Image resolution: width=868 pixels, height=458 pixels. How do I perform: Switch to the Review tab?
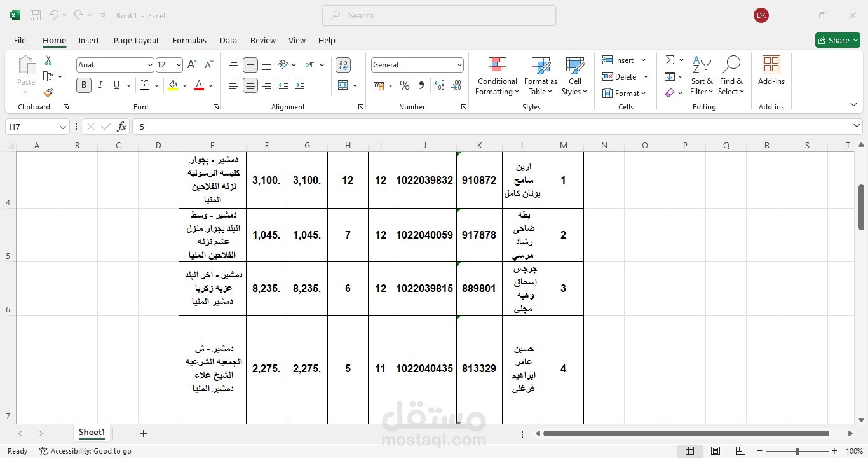pyautogui.click(x=263, y=40)
